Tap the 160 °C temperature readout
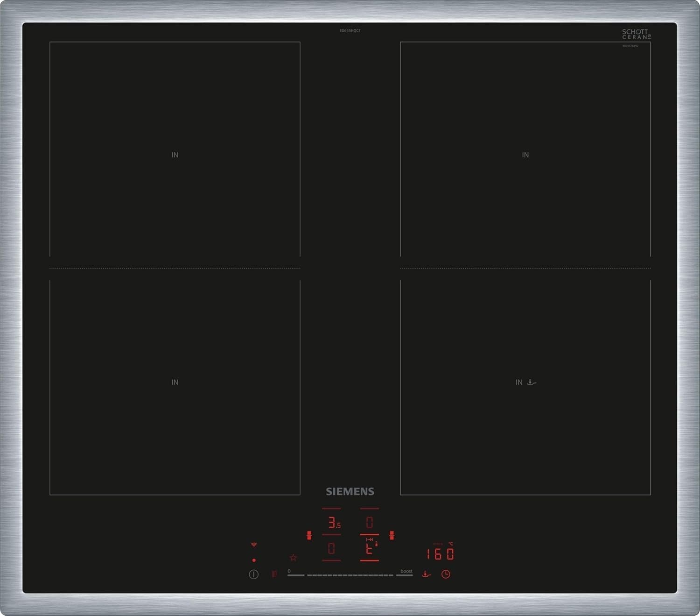This screenshot has height=616, width=700. 440,554
